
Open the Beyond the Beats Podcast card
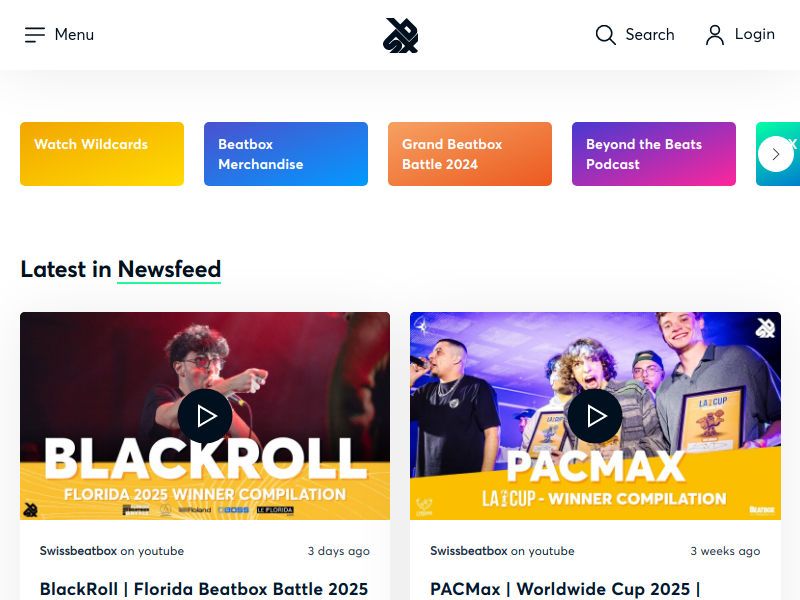pyautogui.click(x=654, y=154)
